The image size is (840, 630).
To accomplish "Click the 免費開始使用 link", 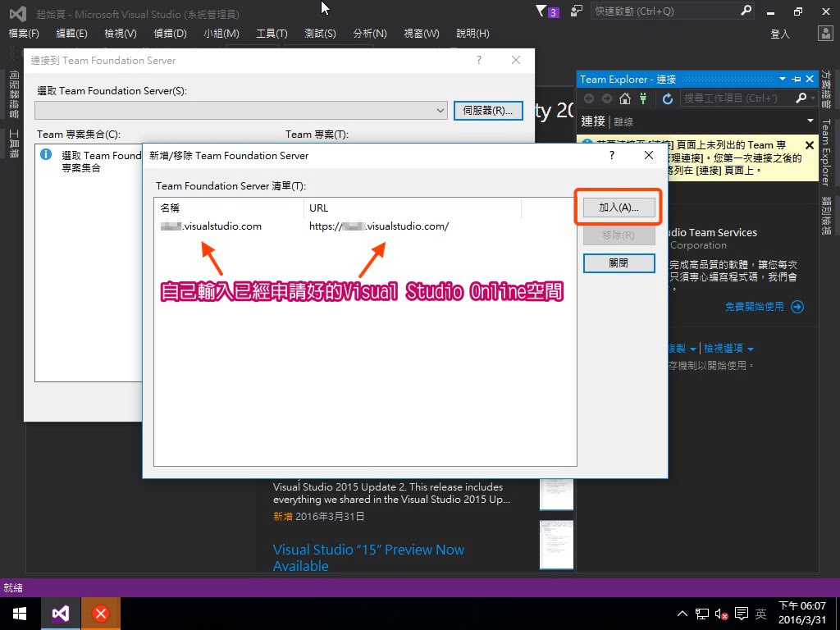I will click(x=755, y=307).
